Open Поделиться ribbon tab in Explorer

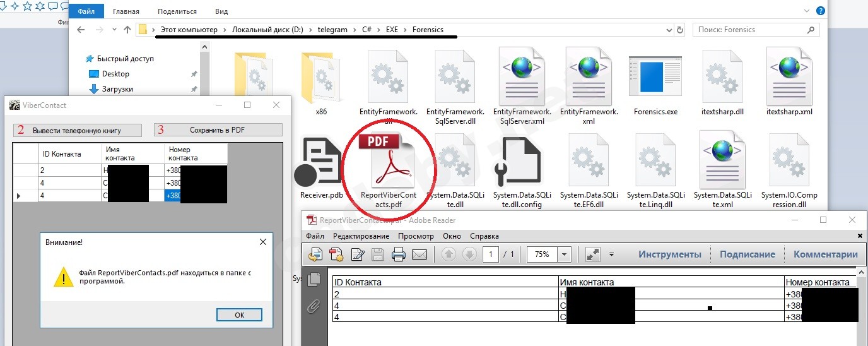176,11
